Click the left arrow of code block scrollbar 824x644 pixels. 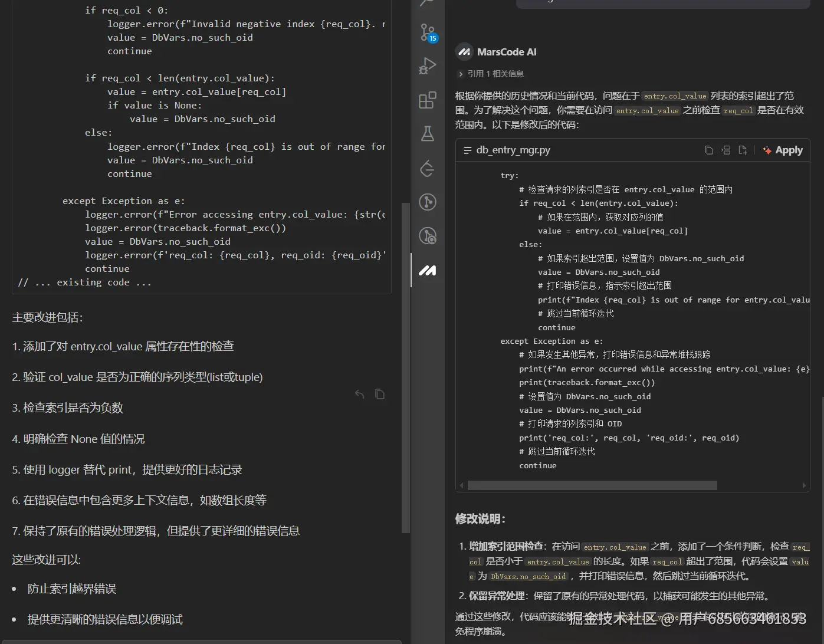[461, 485]
